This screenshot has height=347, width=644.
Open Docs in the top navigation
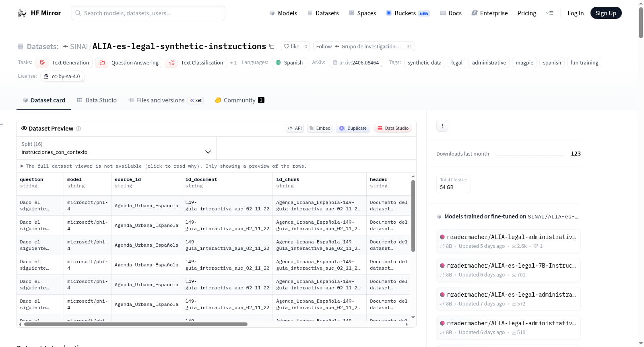pyautogui.click(x=451, y=13)
